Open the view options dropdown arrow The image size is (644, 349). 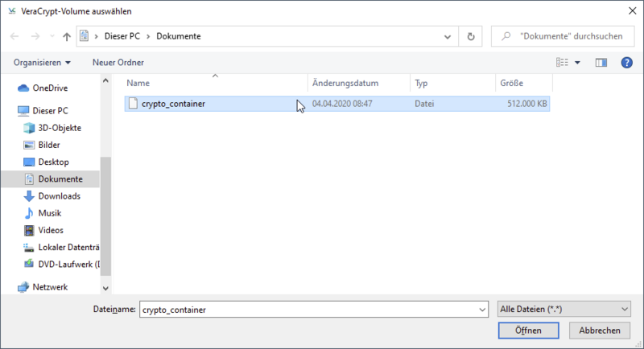pyautogui.click(x=578, y=62)
